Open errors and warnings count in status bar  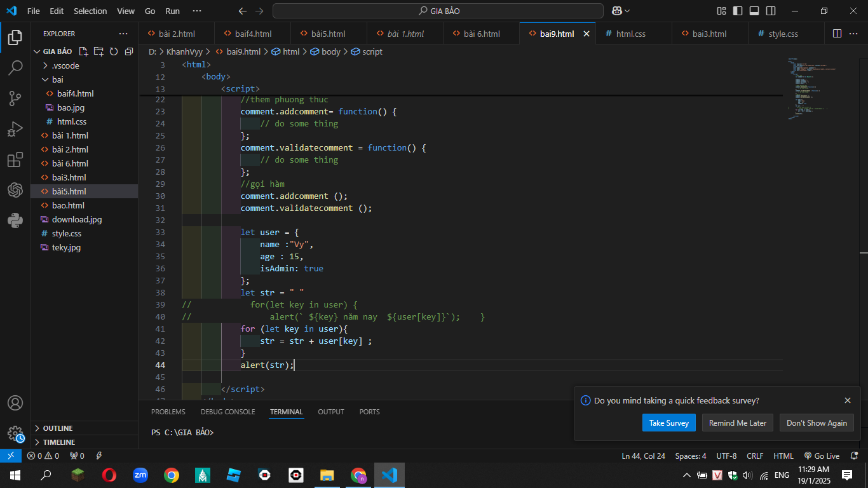coord(43,456)
